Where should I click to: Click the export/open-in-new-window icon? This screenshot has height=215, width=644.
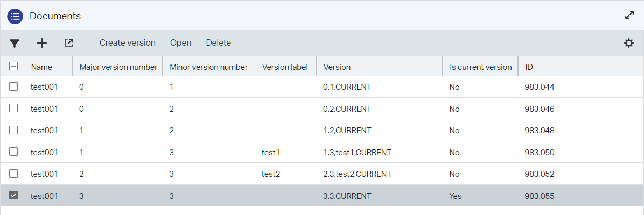click(69, 43)
